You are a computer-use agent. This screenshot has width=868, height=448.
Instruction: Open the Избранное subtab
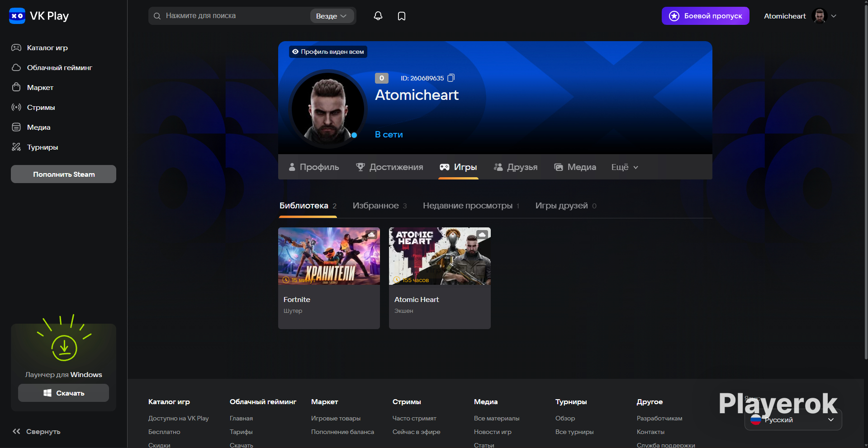[x=380, y=206]
